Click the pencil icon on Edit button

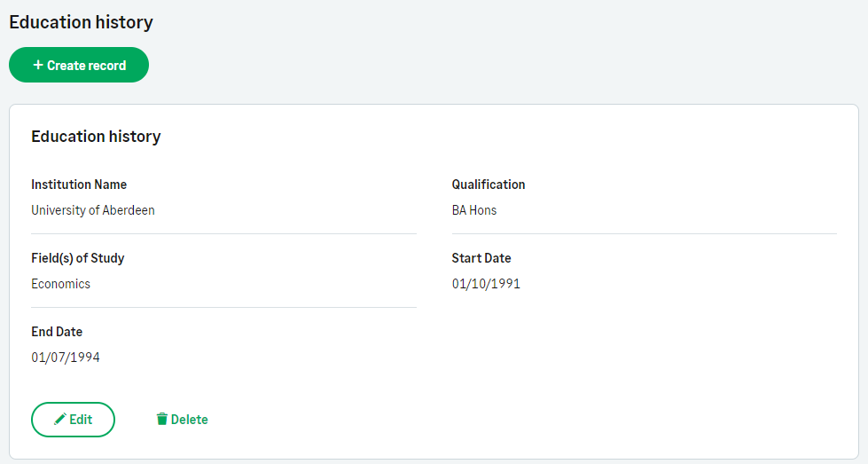coord(60,420)
